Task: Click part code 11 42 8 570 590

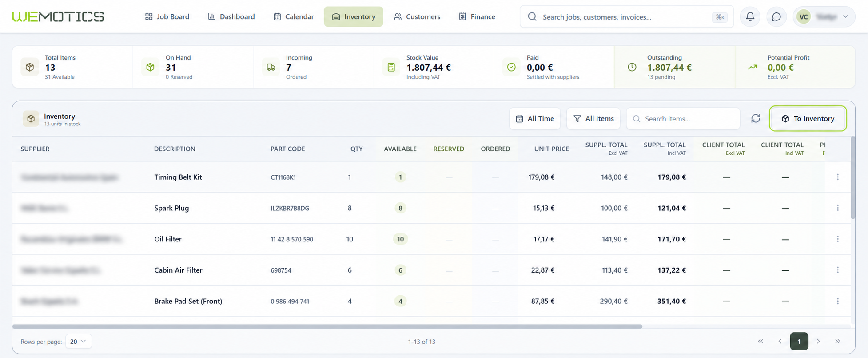Action: tap(292, 239)
